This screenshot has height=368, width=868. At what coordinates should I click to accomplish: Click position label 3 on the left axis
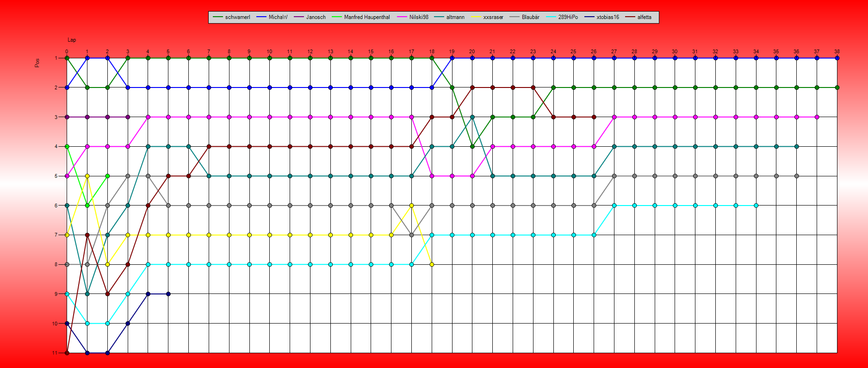pos(56,117)
